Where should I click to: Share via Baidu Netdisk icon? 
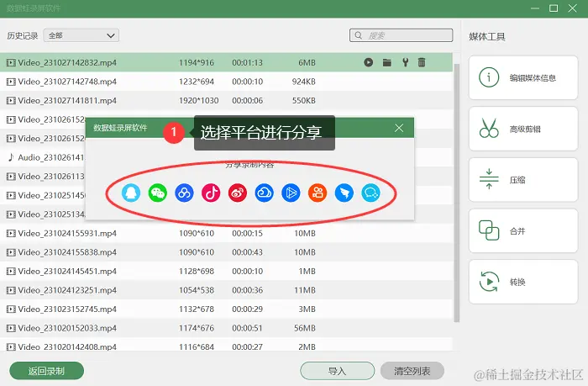point(184,193)
